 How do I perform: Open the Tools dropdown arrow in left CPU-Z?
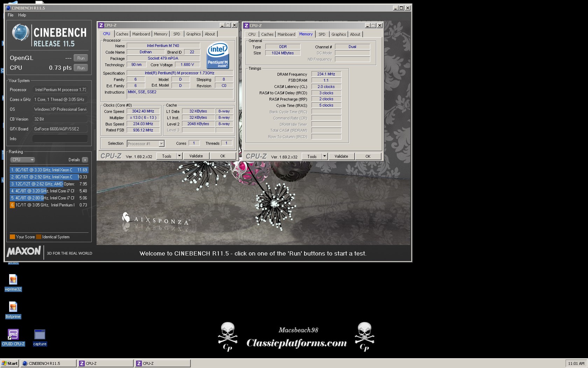[x=179, y=156]
